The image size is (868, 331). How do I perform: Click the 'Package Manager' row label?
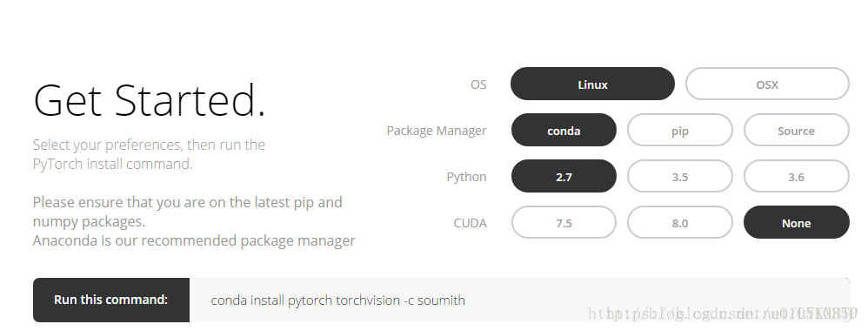(x=437, y=131)
